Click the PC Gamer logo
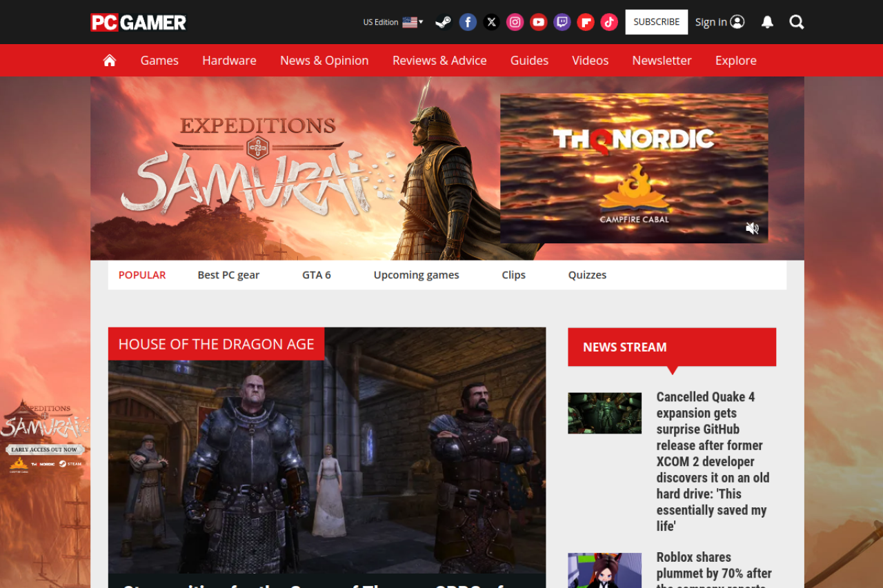This screenshot has width=883, height=588. 139,22
